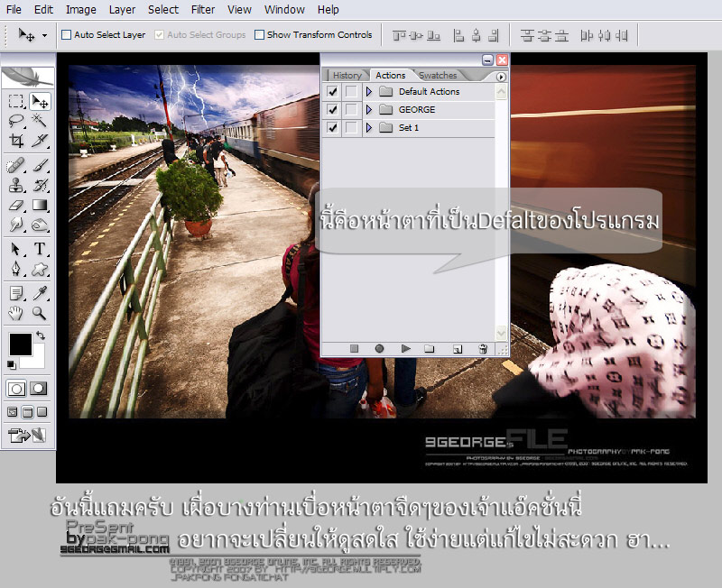Click Distribute Top Edges icon
Image resolution: width=722 pixels, height=588 pixels.
coord(527,35)
